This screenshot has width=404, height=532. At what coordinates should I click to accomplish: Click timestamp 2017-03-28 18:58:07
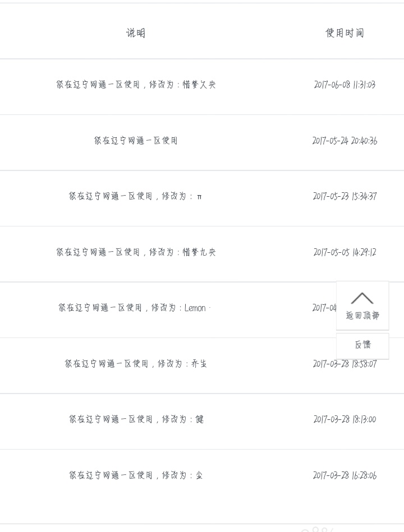(x=345, y=364)
